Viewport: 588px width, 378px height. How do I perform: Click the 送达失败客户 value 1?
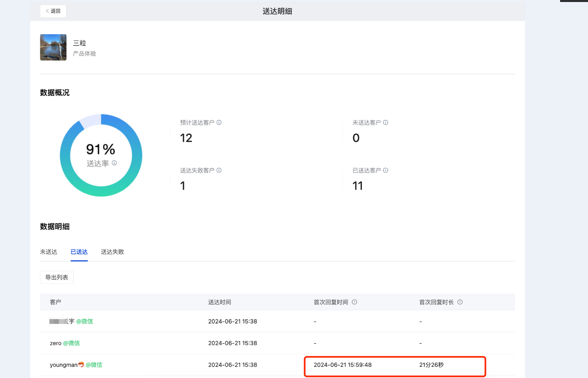pyautogui.click(x=183, y=186)
